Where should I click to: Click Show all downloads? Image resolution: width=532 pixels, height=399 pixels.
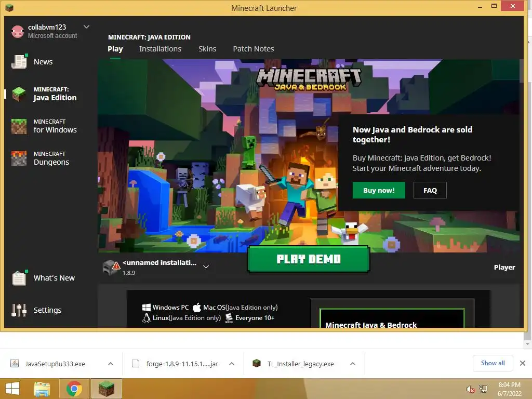(493, 363)
